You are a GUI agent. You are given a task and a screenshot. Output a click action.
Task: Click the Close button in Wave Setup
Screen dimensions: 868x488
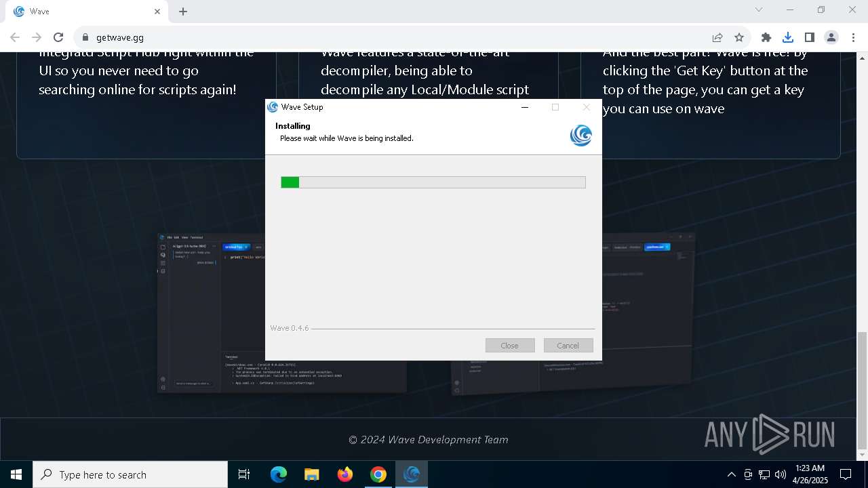pyautogui.click(x=510, y=346)
